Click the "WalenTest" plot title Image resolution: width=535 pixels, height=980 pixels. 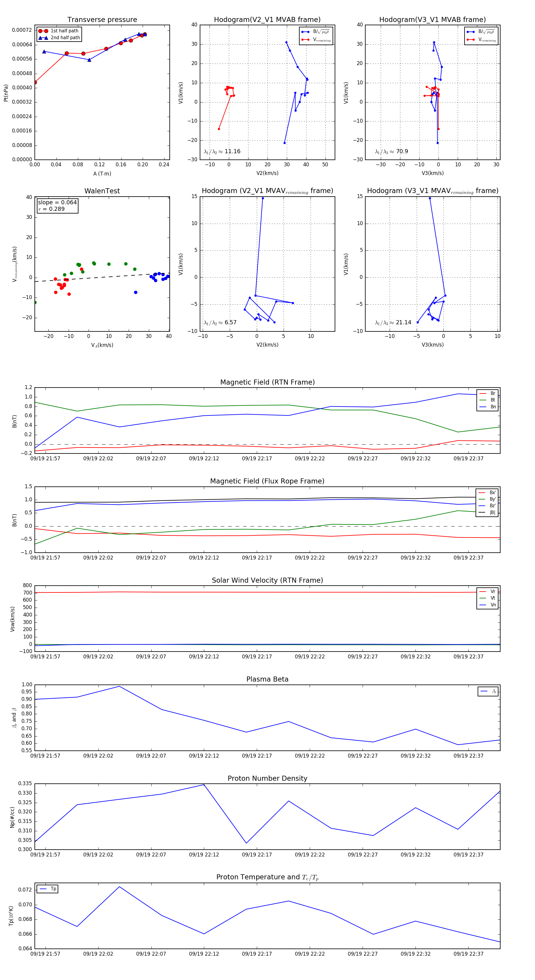(102, 191)
